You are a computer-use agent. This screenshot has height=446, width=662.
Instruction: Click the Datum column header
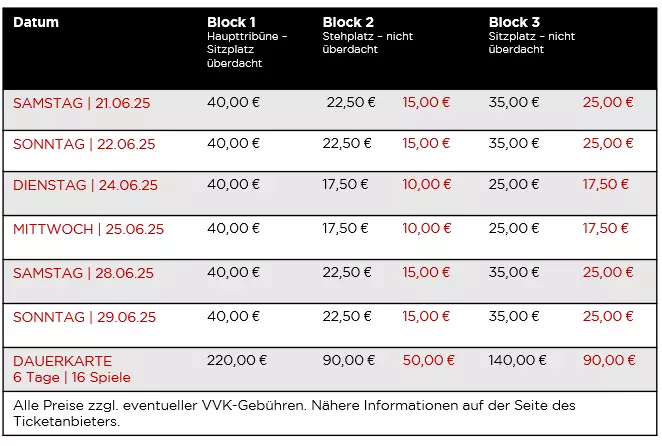36,22
